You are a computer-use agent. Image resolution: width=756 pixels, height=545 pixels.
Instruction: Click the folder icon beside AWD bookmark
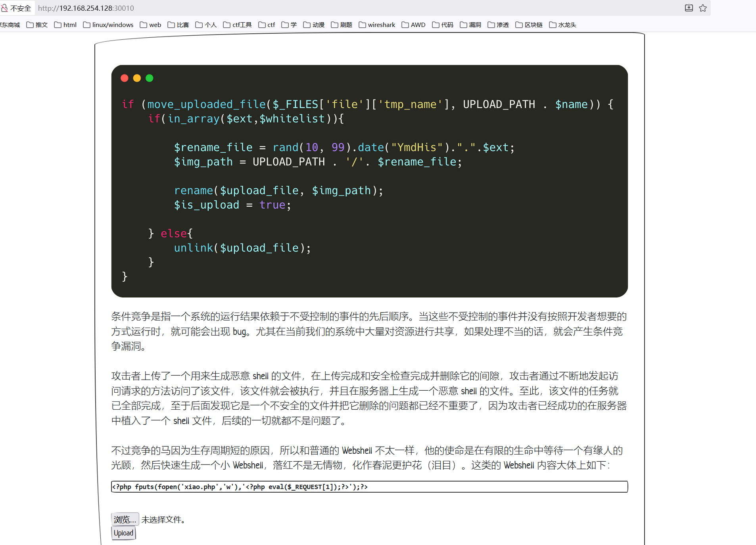coord(405,25)
